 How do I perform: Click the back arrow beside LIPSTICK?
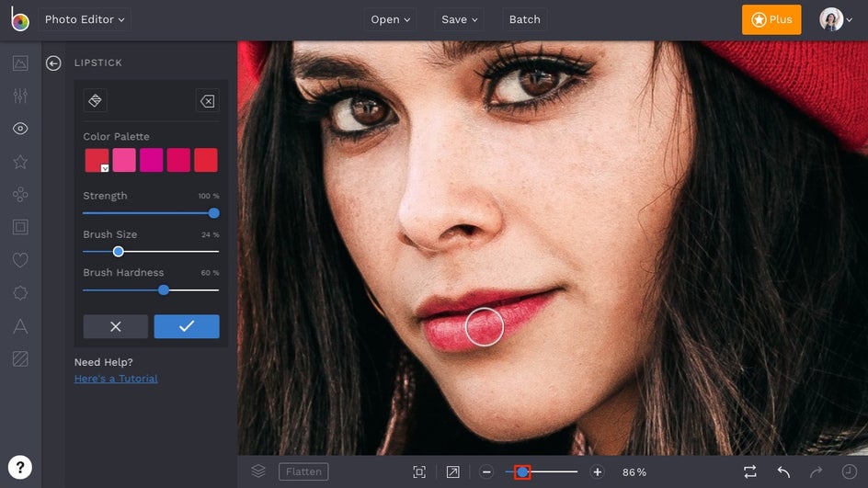pyautogui.click(x=53, y=63)
